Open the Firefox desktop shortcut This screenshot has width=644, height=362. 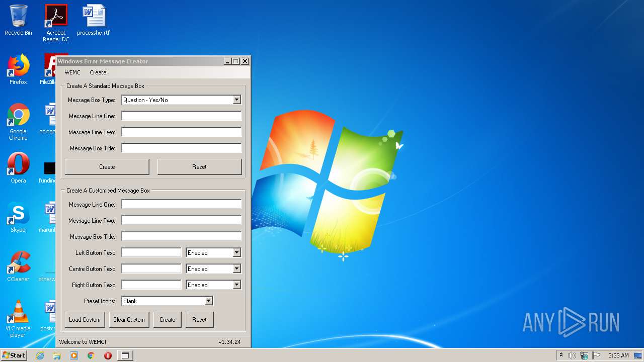point(18,69)
